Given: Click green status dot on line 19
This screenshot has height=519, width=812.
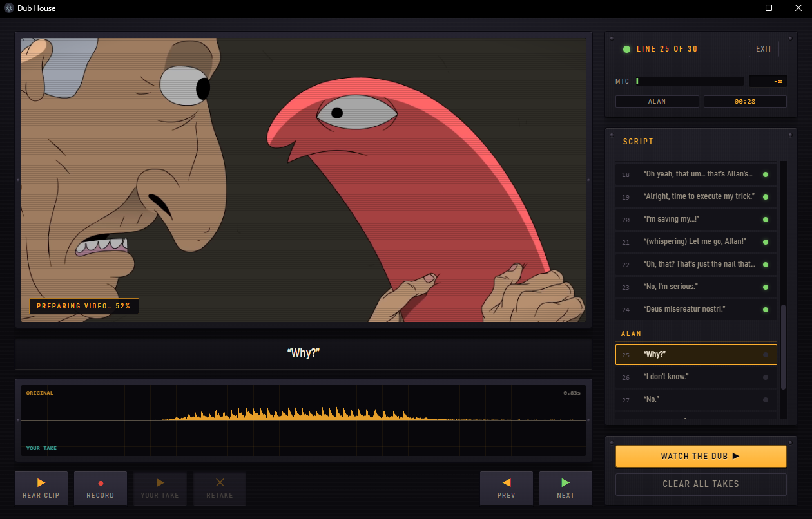Looking at the screenshot, I should [x=766, y=197].
